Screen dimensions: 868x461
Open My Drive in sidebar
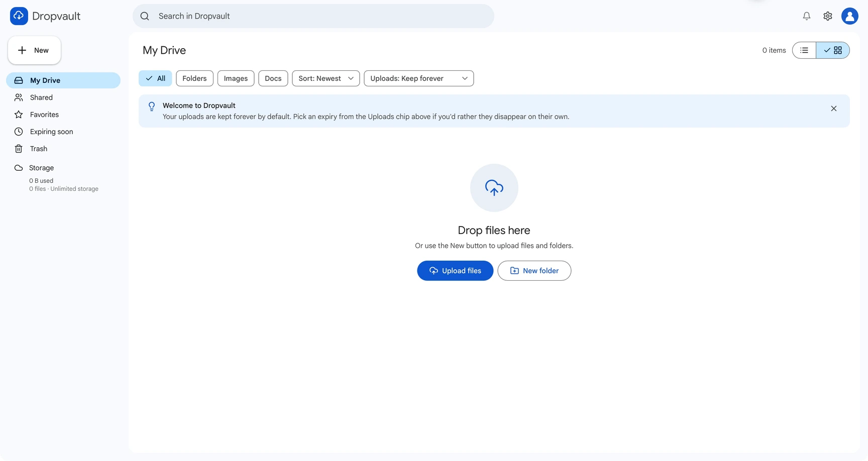tap(63, 80)
